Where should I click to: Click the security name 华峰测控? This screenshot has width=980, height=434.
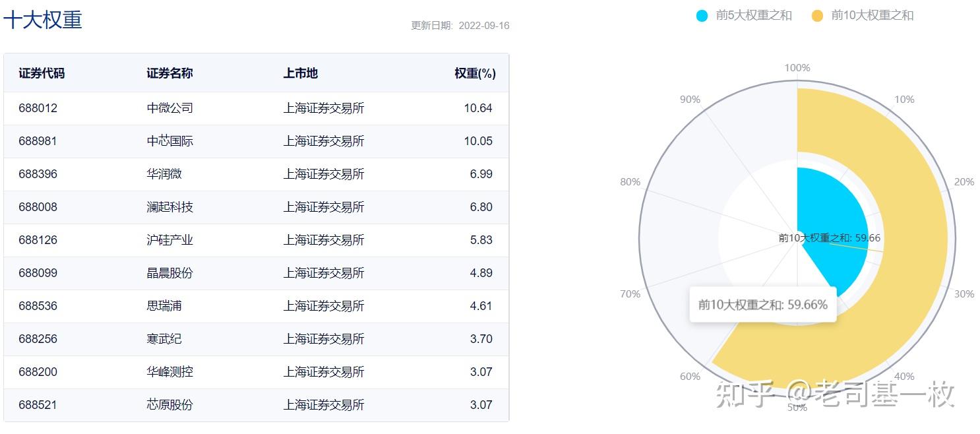170,372
